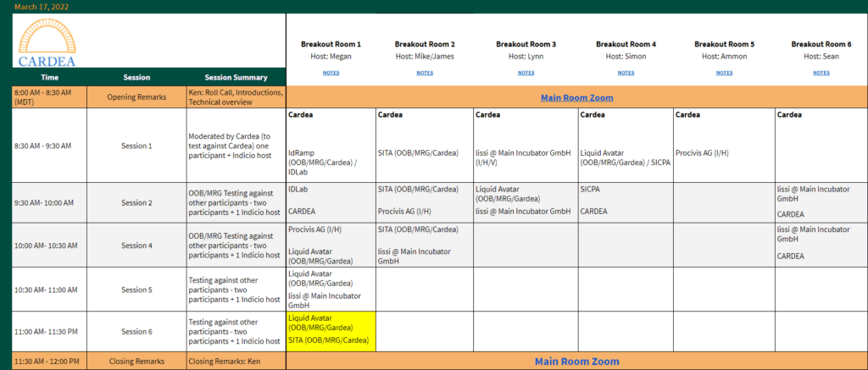The height and width of the screenshot is (370, 868).
Task: Open the NOTES link under Breakout Room 1
Action: click(331, 73)
